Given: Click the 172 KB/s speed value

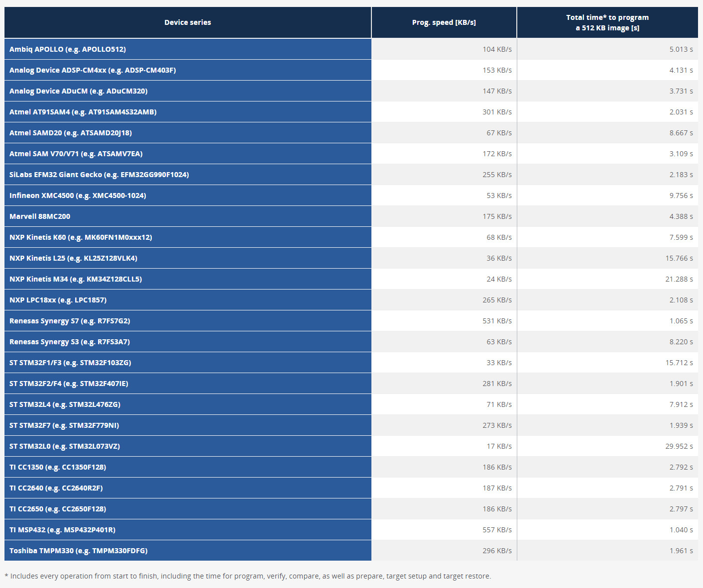Looking at the screenshot, I should pyautogui.click(x=497, y=154).
